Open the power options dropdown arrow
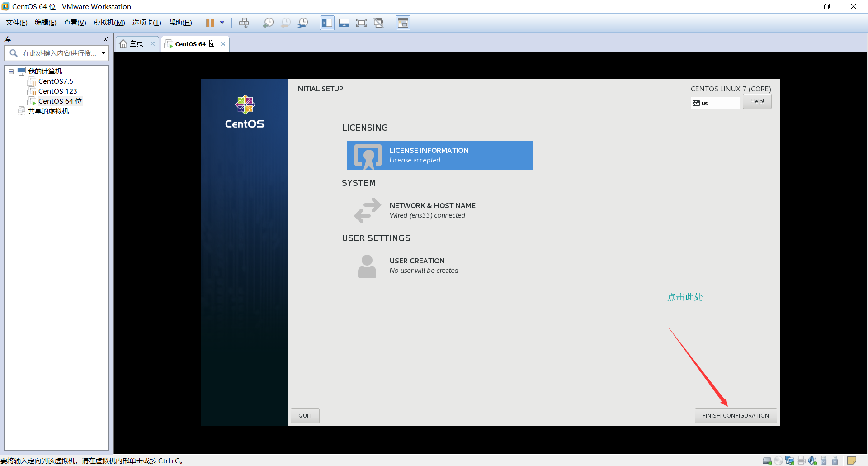 point(222,23)
